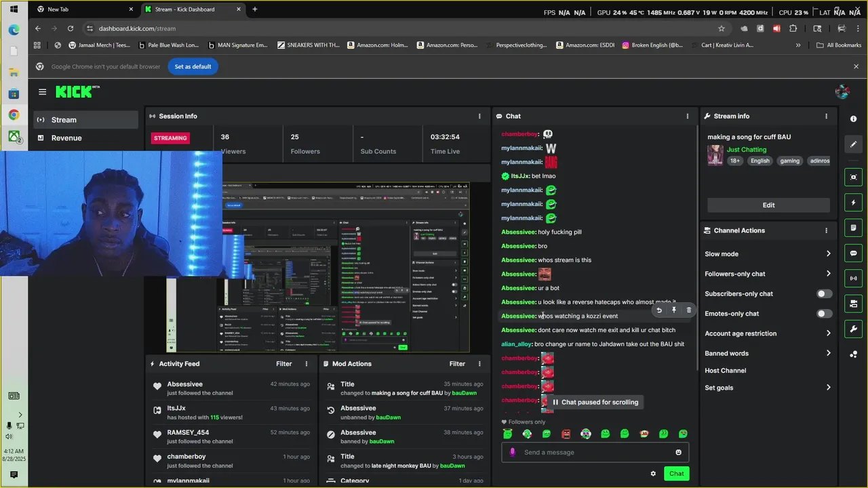Open the Windows Start menu
This screenshot has height=488, width=868.
pyautogui.click(x=14, y=9)
